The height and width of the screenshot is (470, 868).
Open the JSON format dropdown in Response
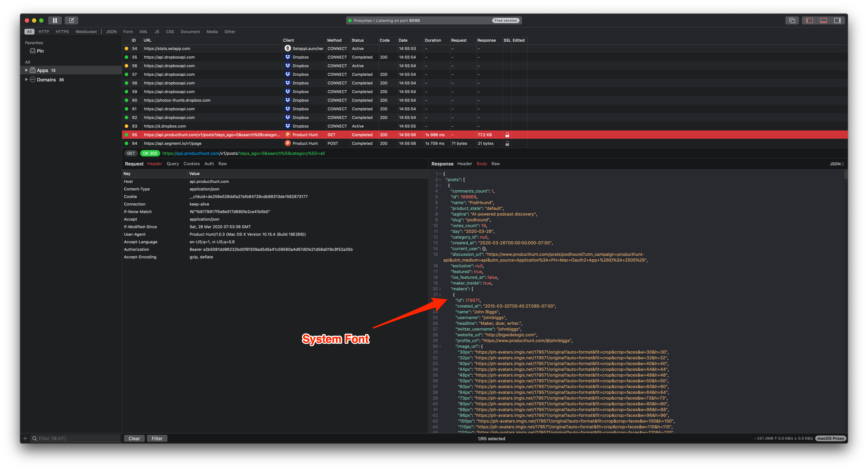pos(837,164)
